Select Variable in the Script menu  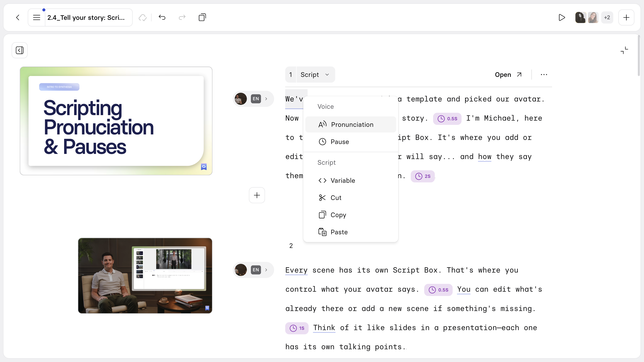pos(343,180)
